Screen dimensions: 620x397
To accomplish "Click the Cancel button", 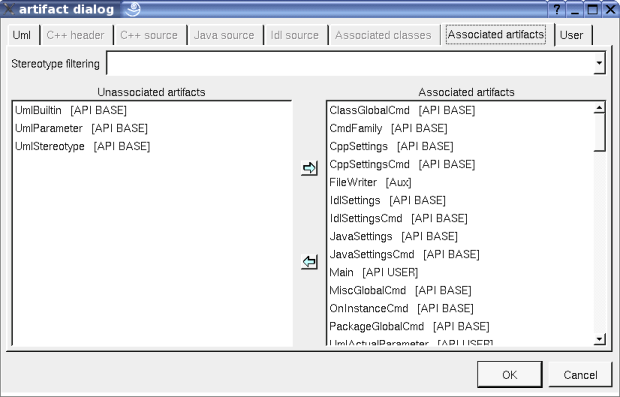I will pyautogui.click(x=580, y=374).
